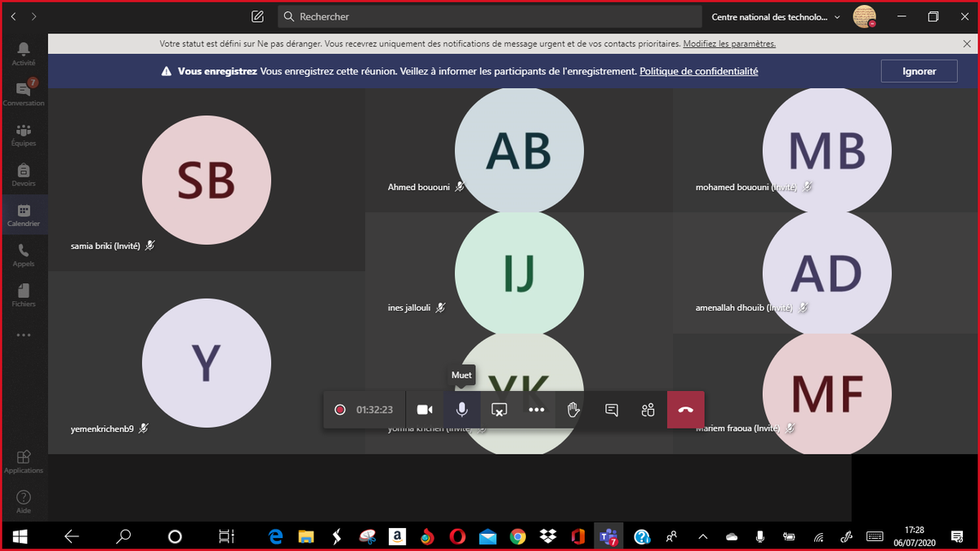This screenshot has height=551, width=980.
Task: Open more actions ellipsis in meeting toolbar
Action: coord(537,410)
